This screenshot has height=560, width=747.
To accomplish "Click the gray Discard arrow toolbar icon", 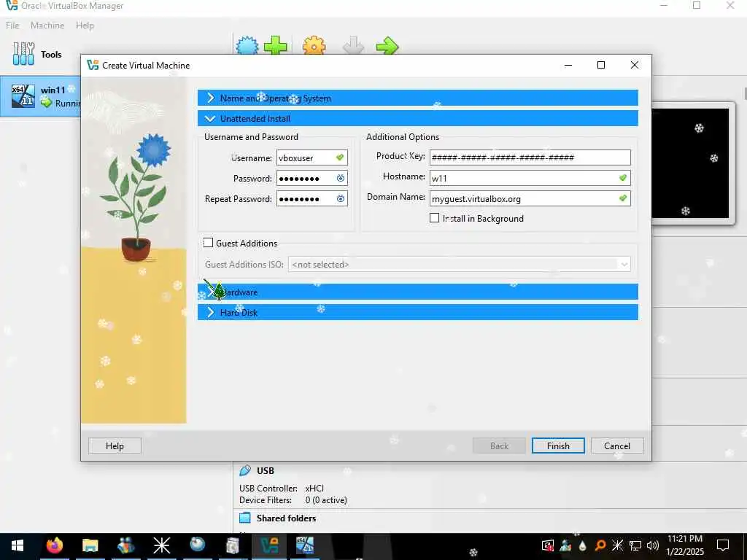I will pos(353,47).
